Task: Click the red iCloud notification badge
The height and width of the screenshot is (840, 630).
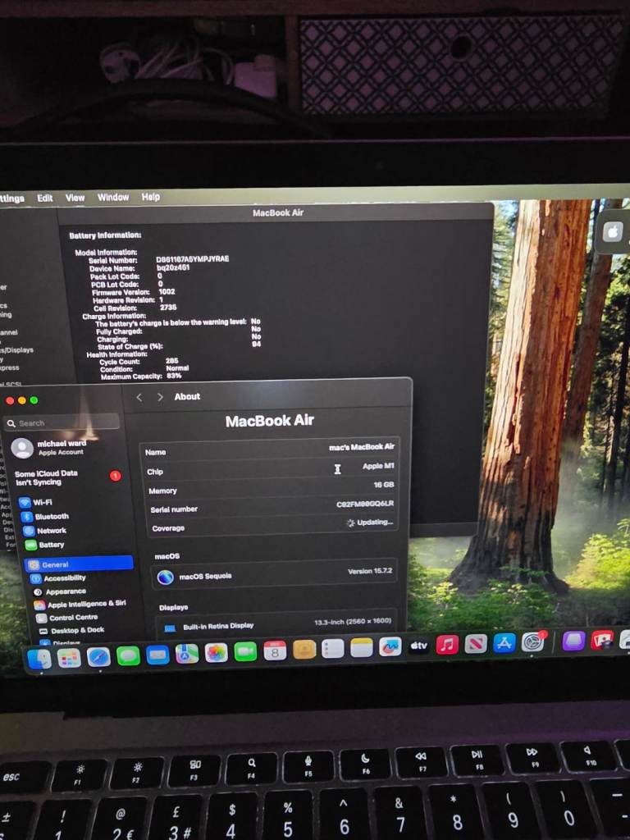Action: click(115, 476)
